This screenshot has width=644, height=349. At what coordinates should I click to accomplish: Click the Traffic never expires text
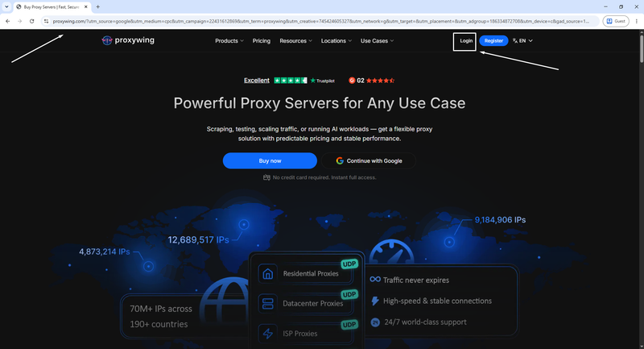(x=416, y=280)
